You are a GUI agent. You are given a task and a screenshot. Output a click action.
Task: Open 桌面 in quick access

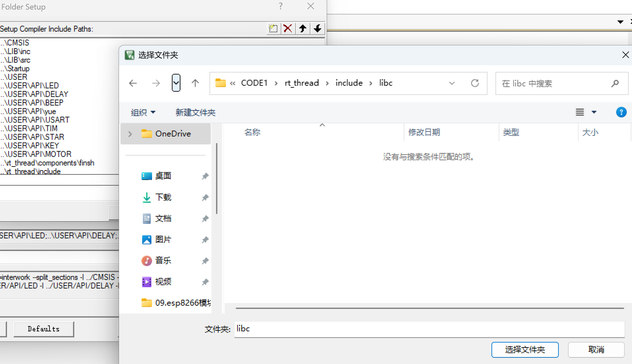click(x=163, y=176)
